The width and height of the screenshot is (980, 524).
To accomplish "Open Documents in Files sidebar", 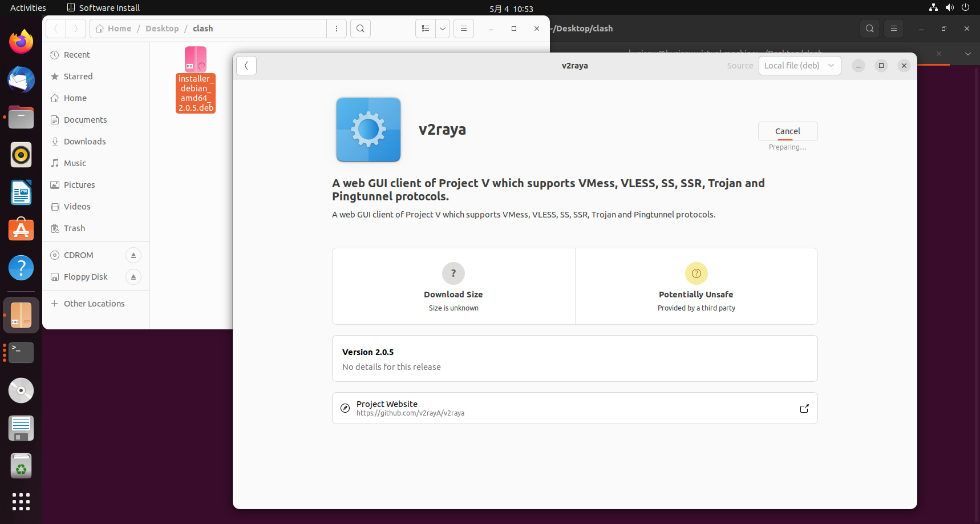I will click(x=96, y=120).
